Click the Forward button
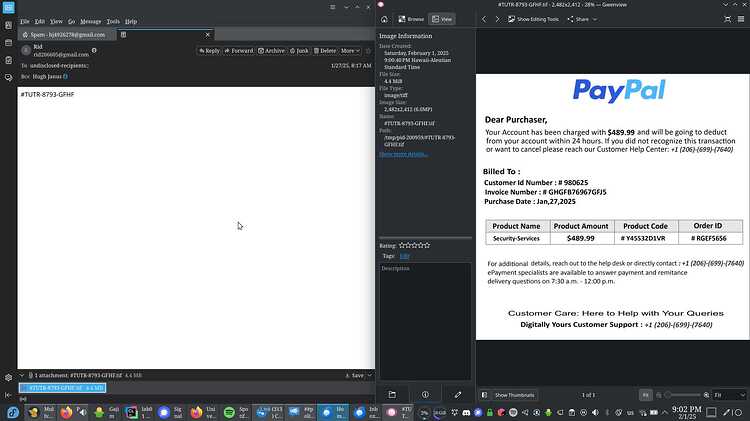750x421 pixels. 239,51
